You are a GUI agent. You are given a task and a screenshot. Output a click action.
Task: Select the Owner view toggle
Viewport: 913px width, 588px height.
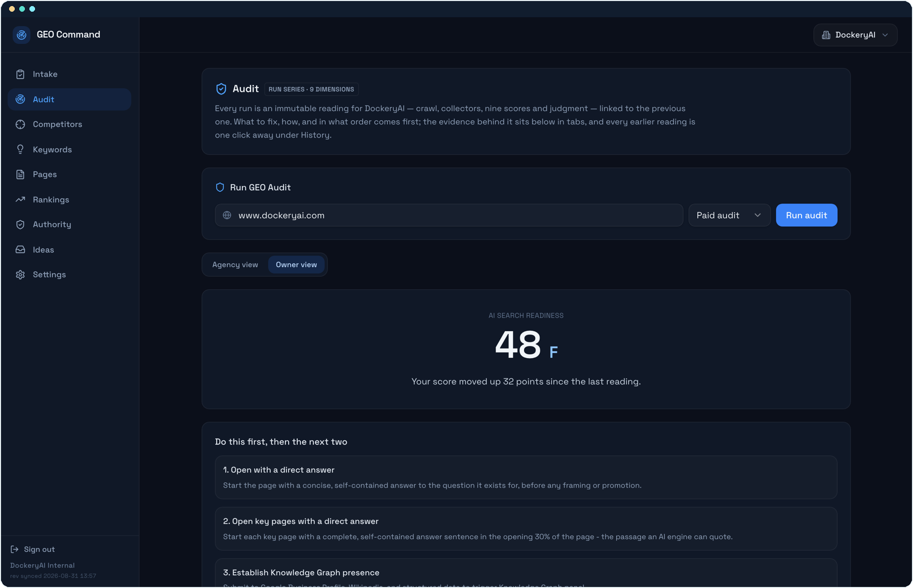coord(296,265)
